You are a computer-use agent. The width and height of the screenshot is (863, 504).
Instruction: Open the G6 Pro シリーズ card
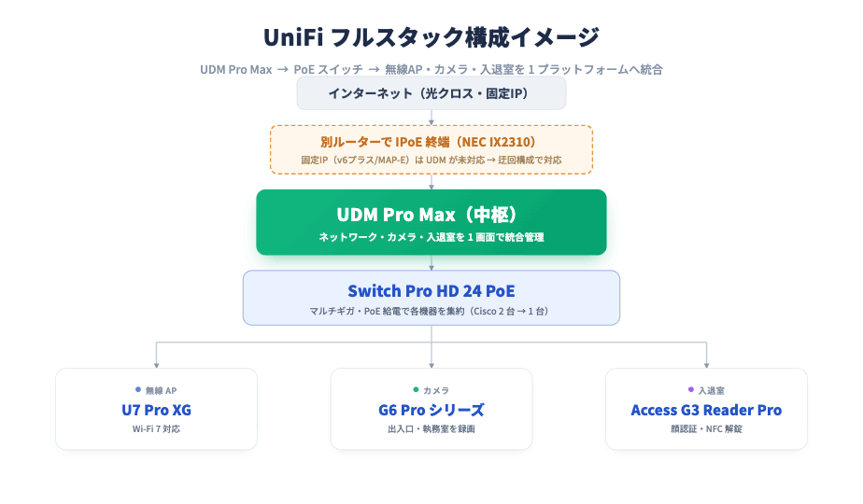[x=431, y=409]
